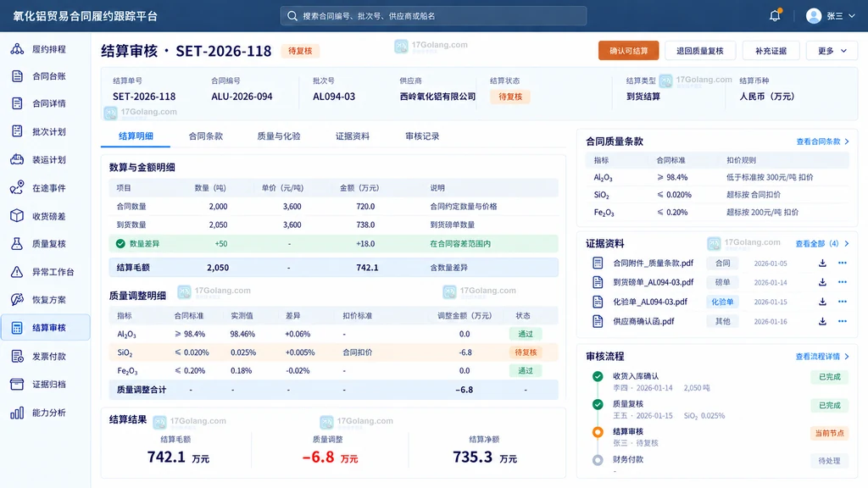Open 恢复方案 wrench icon
Screen dimensions: 868x488
click(17, 299)
